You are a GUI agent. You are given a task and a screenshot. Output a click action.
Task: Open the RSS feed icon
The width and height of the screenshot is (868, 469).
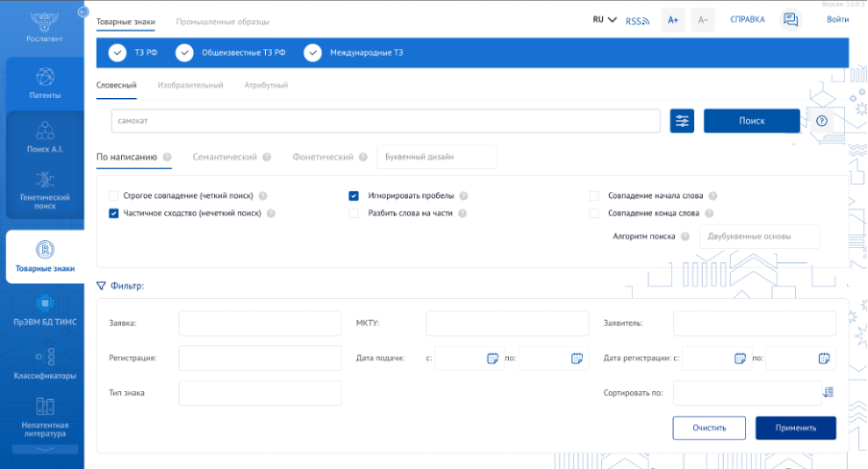(x=638, y=20)
